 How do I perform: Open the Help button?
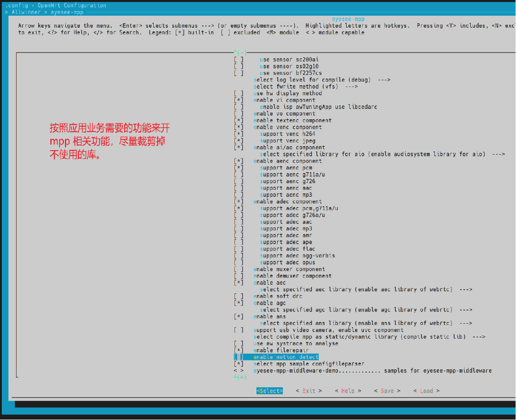[x=347, y=391]
